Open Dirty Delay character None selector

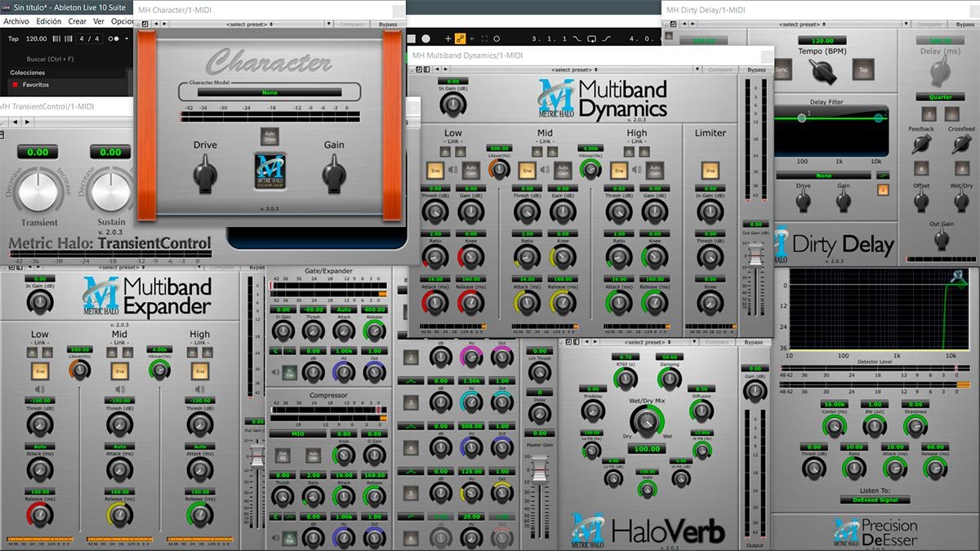pyautogui.click(x=823, y=175)
